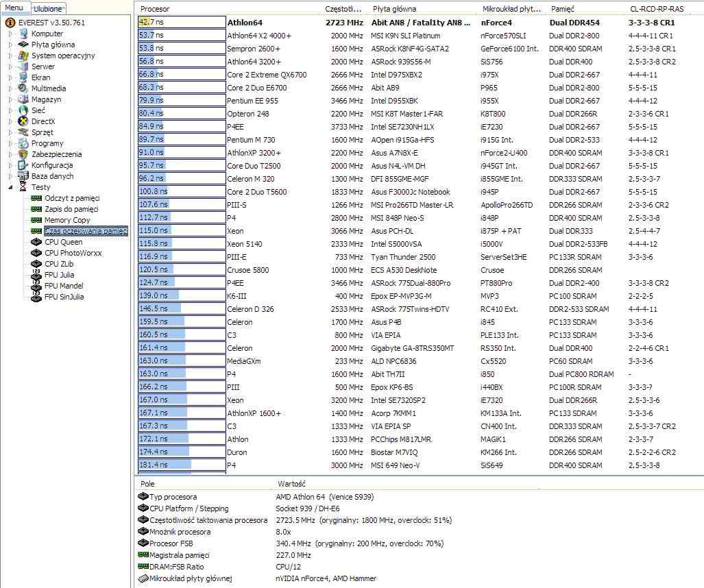Click the Mnożnik procesora field row
704x588 pixels.
[x=420, y=532]
